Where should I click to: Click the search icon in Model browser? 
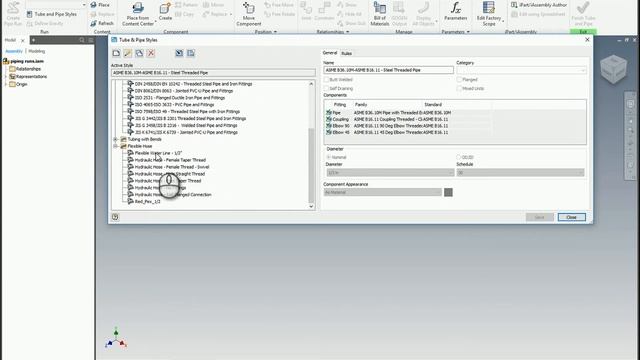tap(82, 40)
